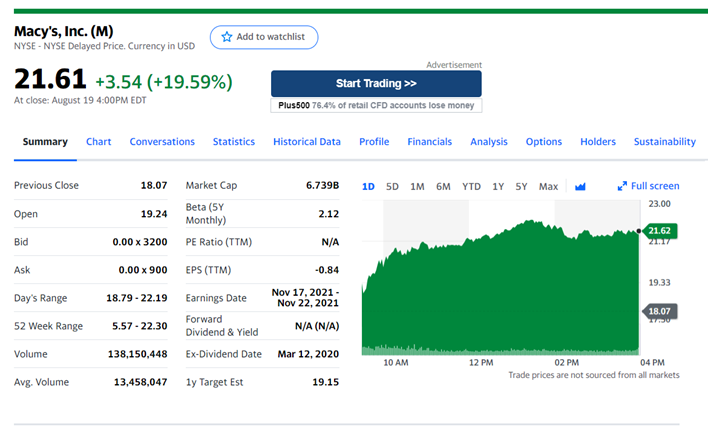Click the Start Trading advertisement button
This screenshot has width=708, height=434.
[376, 84]
